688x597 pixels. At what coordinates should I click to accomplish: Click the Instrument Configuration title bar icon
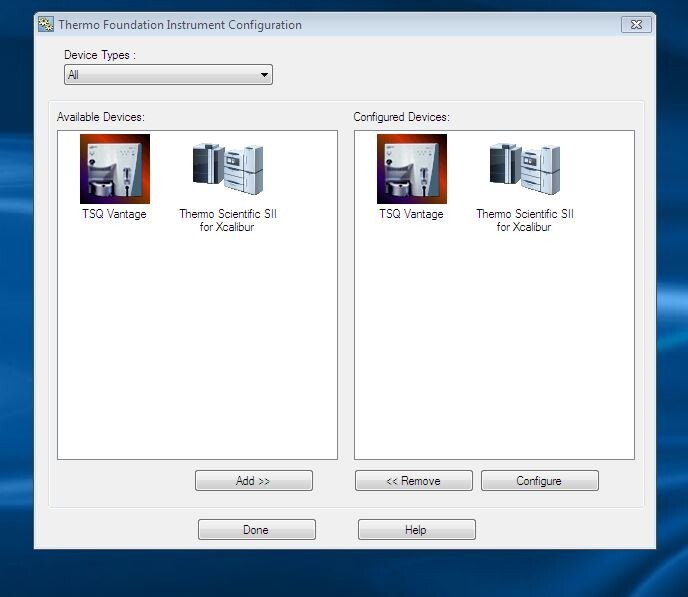tap(46, 25)
